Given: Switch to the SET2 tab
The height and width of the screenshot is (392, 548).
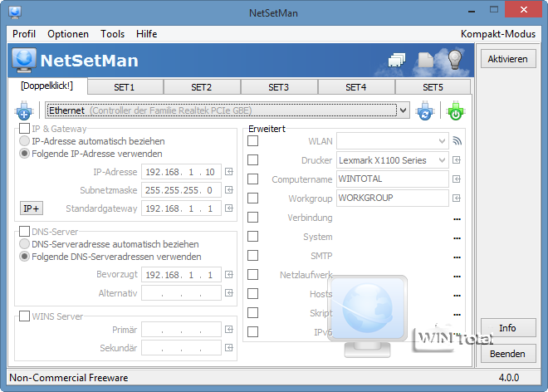Looking at the screenshot, I should coord(202,87).
